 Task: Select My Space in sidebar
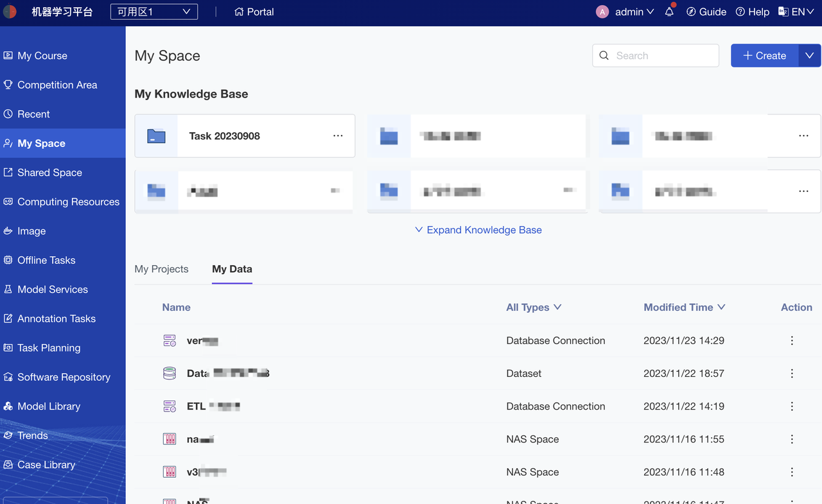[63, 143]
